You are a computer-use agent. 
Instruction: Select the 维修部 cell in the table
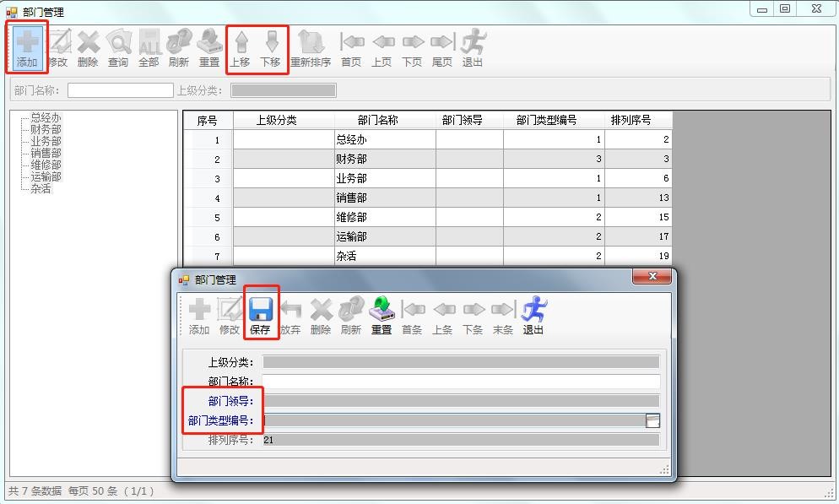point(385,217)
